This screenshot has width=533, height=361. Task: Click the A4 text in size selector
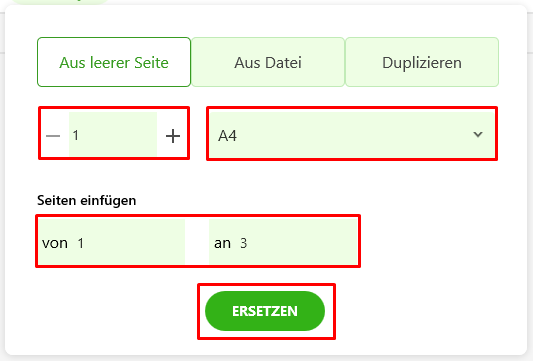[227, 136]
